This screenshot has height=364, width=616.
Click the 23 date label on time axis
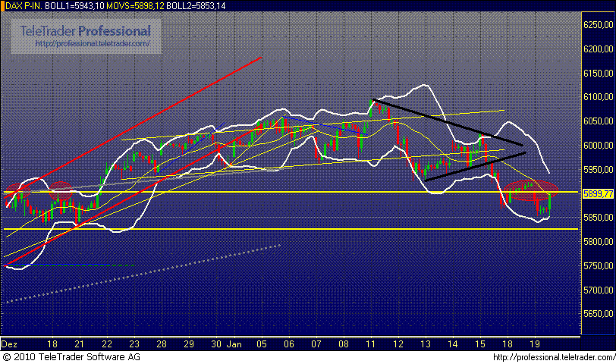coord(134,344)
